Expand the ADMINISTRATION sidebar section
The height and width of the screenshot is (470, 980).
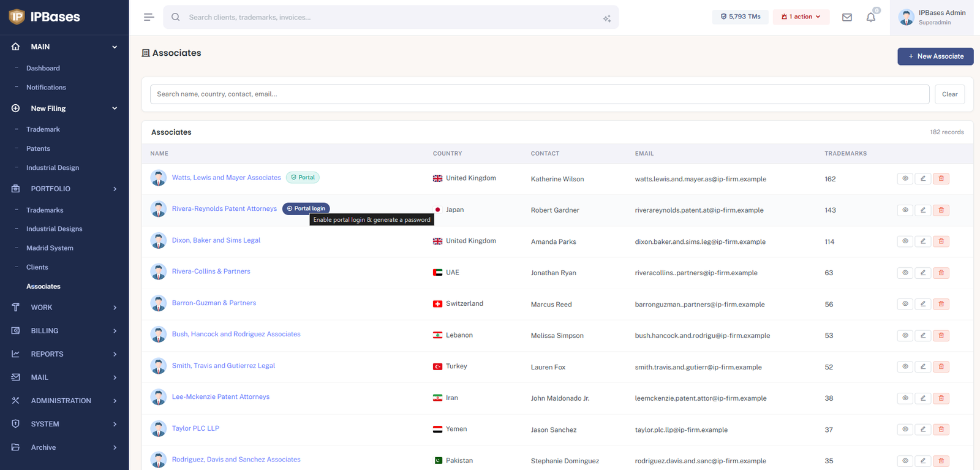64,401
